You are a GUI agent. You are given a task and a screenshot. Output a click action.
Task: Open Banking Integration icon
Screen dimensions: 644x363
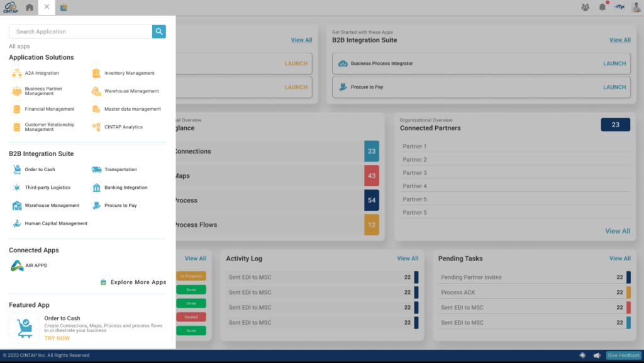96,187
